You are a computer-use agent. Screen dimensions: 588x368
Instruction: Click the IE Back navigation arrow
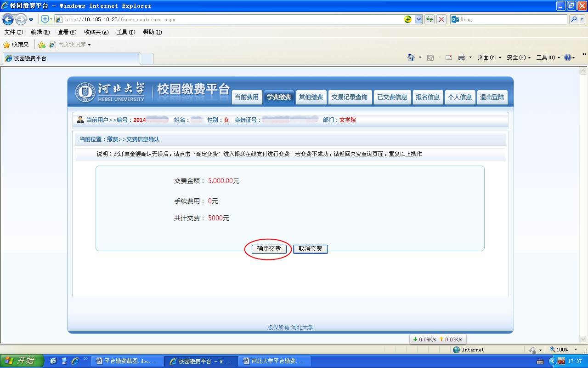(8, 19)
